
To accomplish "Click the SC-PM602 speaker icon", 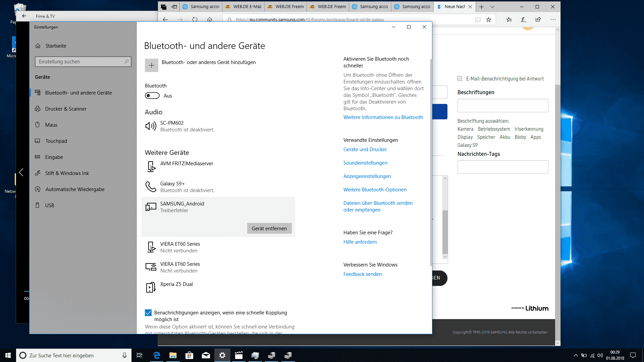I will click(151, 126).
